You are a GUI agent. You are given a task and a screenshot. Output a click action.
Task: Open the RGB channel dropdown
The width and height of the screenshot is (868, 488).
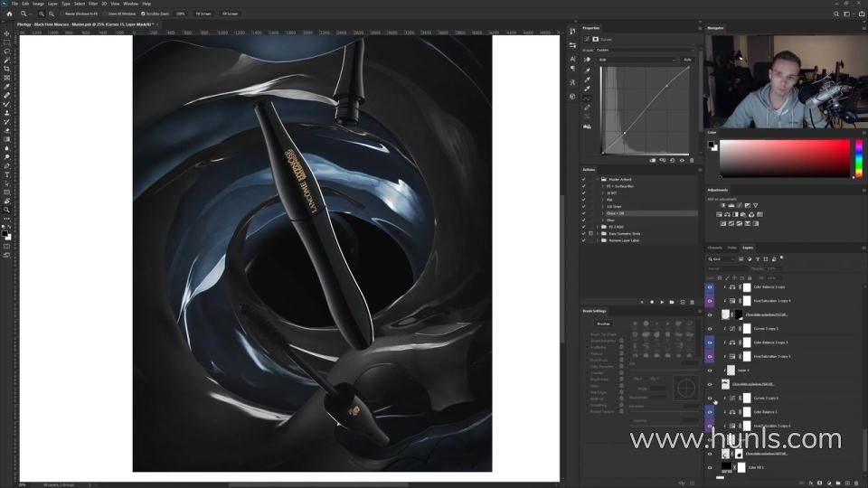click(x=637, y=60)
